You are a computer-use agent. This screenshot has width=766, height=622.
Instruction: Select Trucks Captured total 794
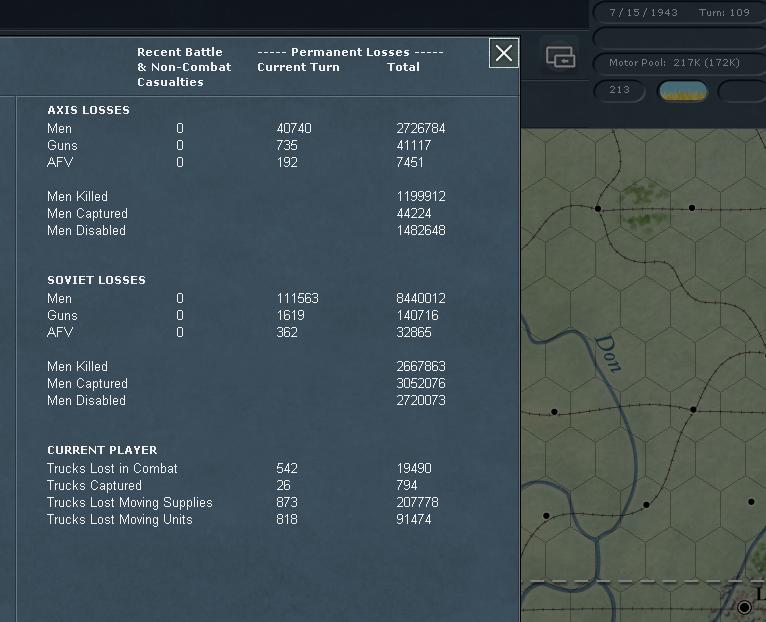406,486
